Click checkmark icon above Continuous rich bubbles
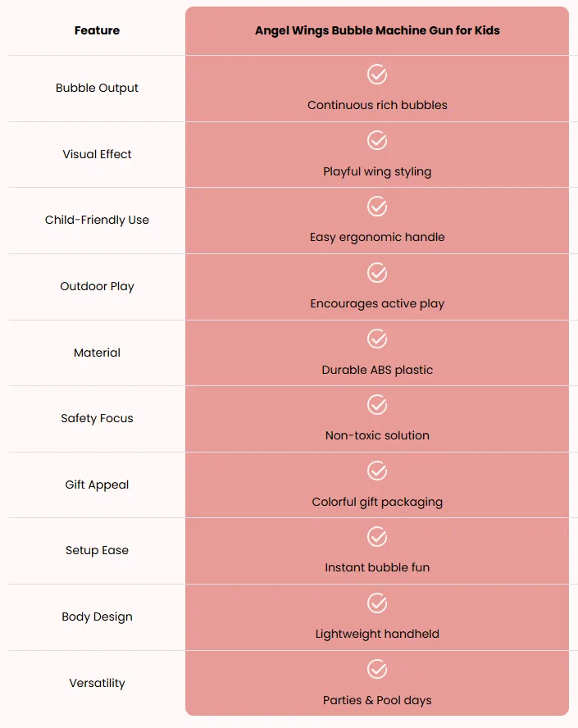The height and width of the screenshot is (728, 578). click(x=377, y=75)
